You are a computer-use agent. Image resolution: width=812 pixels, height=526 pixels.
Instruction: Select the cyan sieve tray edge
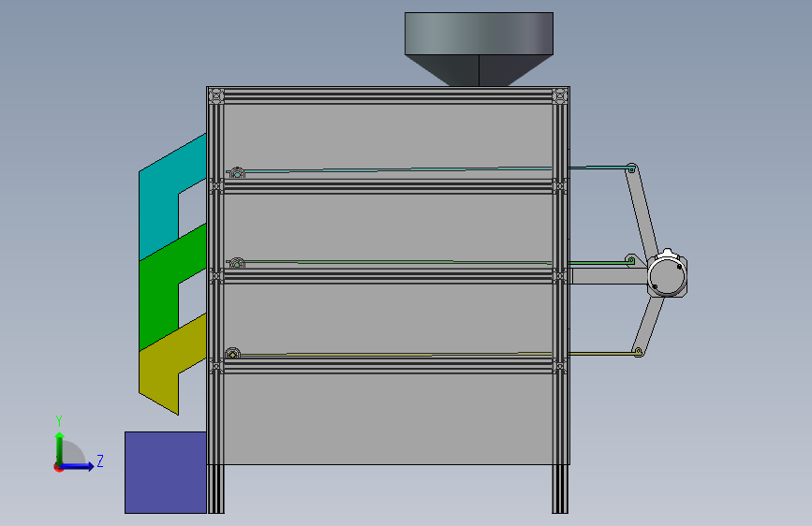(x=397, y=169)
